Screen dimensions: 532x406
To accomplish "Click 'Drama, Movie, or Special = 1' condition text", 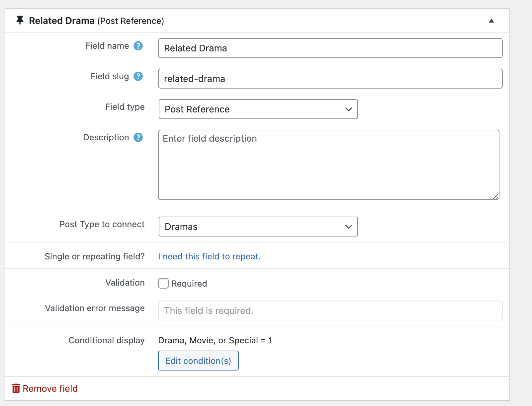I will pyautogui.click(x=215, y=340).
